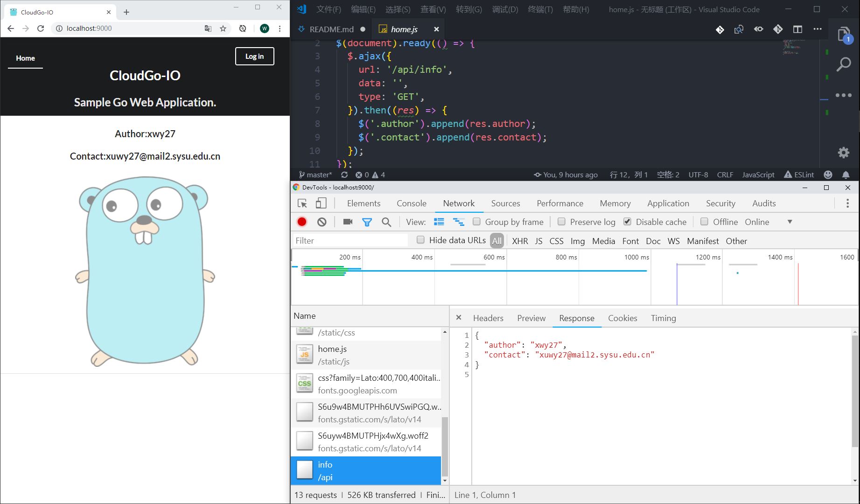Screen dimensions: 860x504
Task: Filter network requests by JS
Action: pos(538,241)
